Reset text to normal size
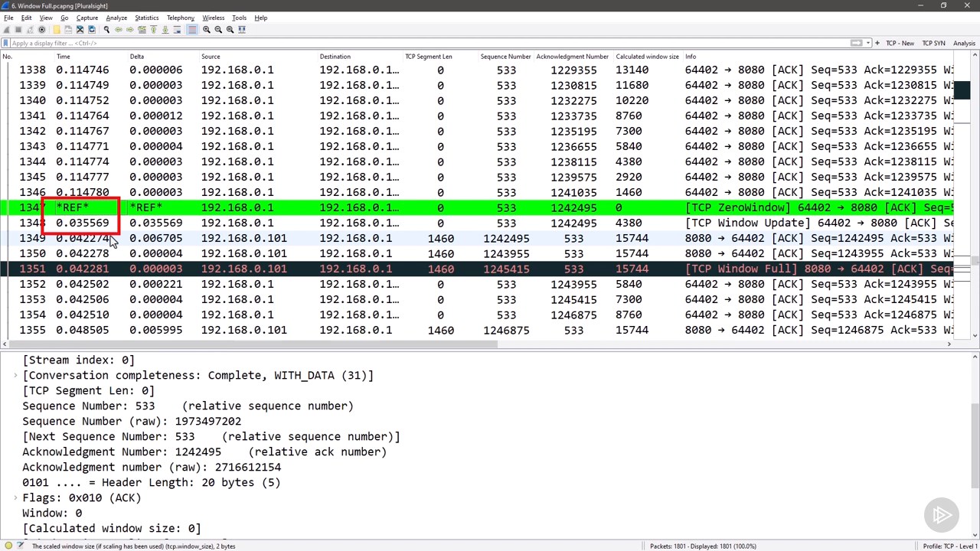Viewport: 980px width, 551px height. 230,30
